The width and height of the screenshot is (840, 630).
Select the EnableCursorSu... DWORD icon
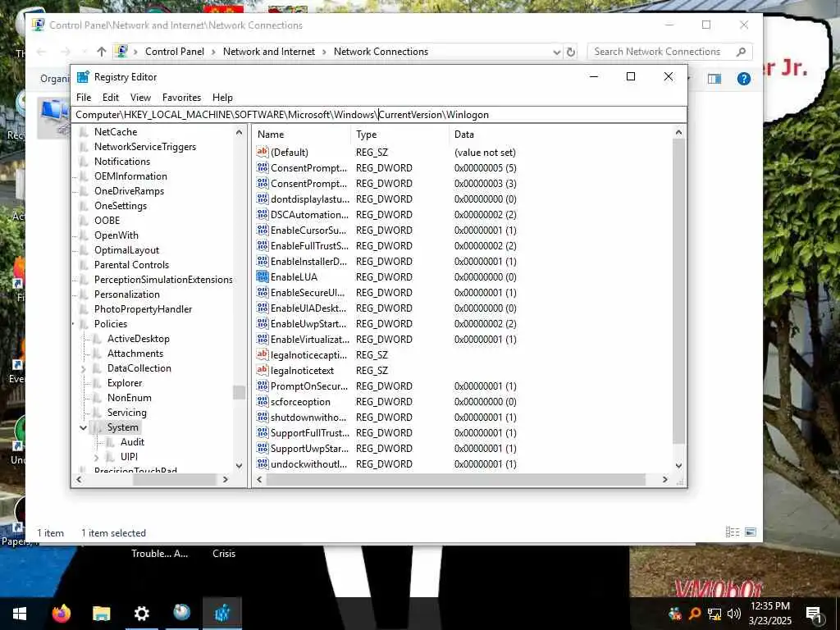[x=262, y=230]
